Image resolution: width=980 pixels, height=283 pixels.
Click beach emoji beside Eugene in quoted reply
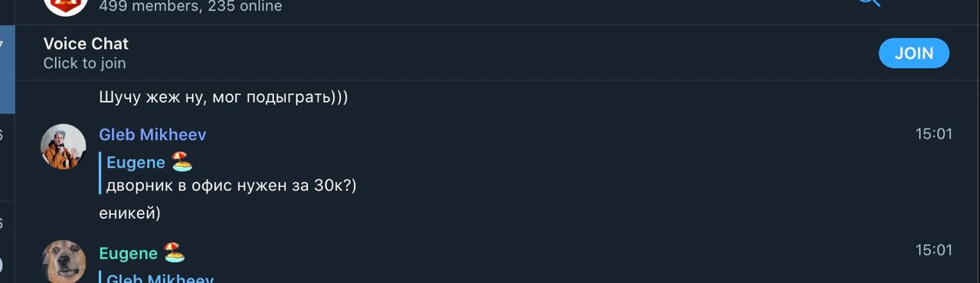[181, 161]
